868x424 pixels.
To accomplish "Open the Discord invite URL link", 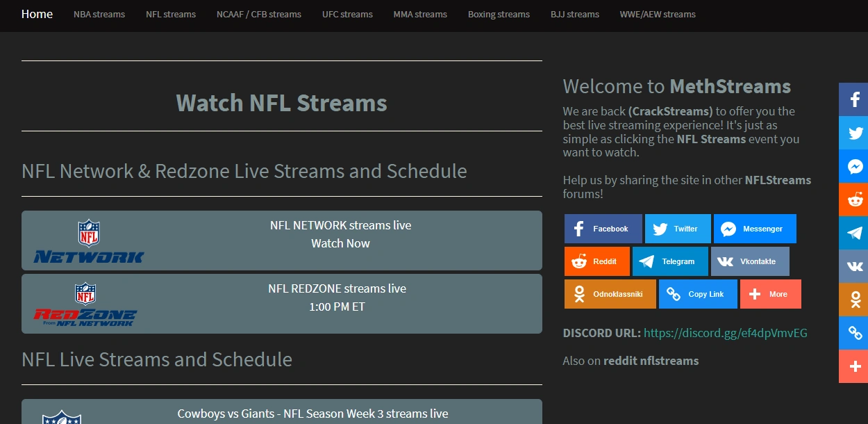I will 726,333.
